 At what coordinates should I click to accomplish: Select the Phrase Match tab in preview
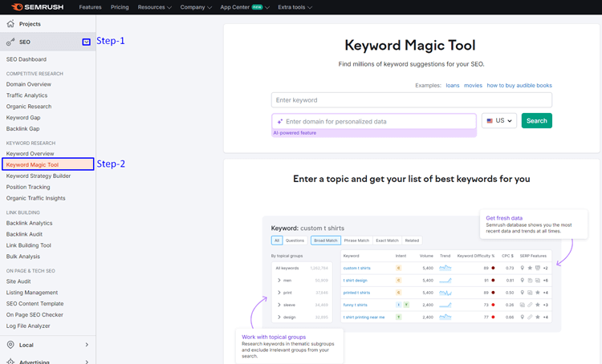tap(356, 241)
